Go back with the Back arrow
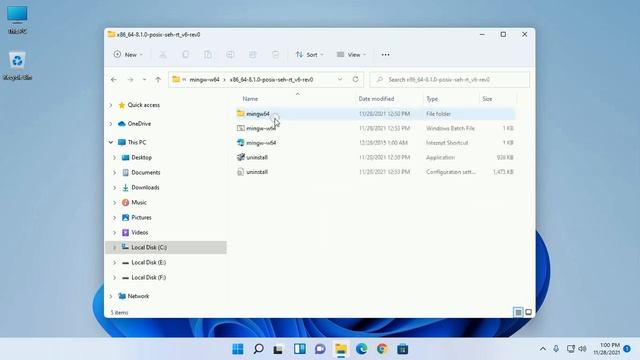The image size is (640, 360). 114,80
